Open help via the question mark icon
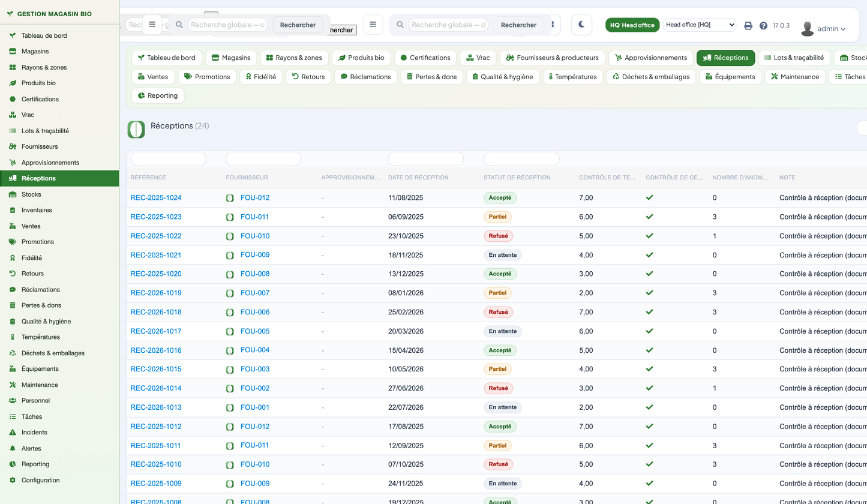 click(x=763, y=25)
